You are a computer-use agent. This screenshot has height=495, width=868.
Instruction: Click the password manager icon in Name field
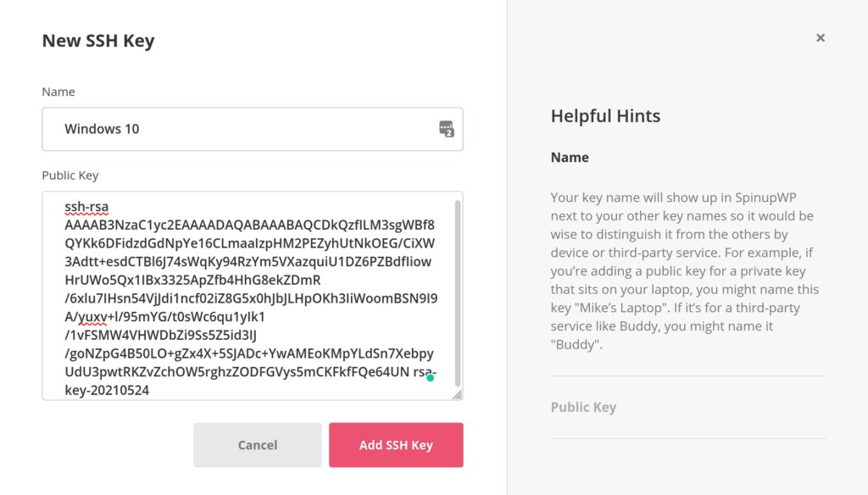point(447,129)
